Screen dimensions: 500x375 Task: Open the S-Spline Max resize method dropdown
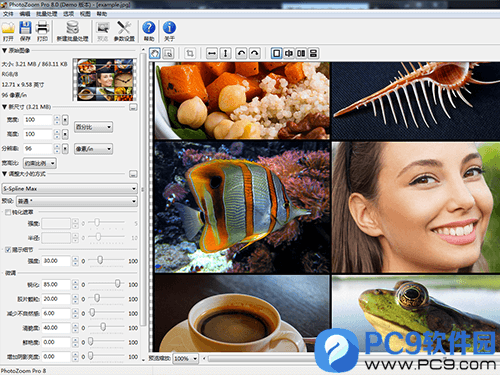70,189
